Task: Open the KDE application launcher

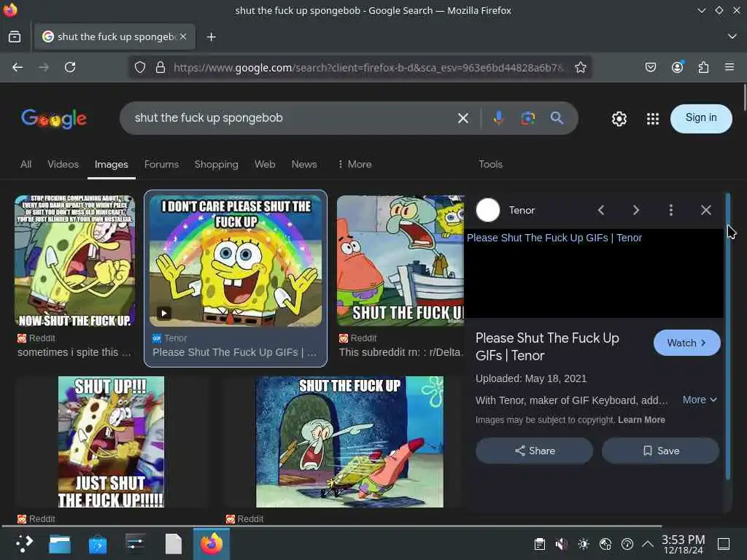Action: click(24, 544)
